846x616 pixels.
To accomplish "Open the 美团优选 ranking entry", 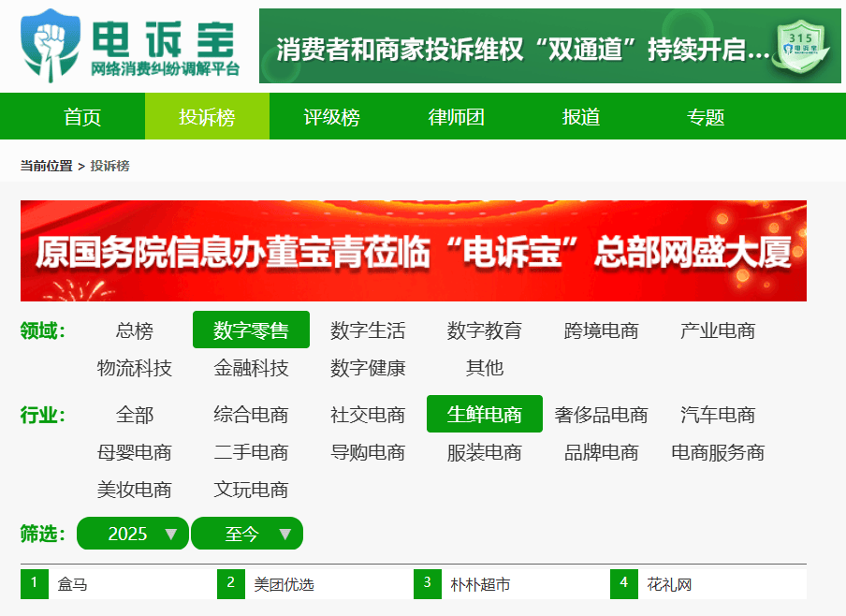I will coord(284,584).
